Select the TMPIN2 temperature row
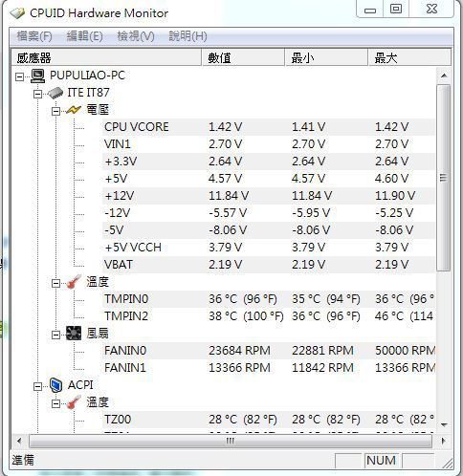463x476 pixels. point(269,316)
